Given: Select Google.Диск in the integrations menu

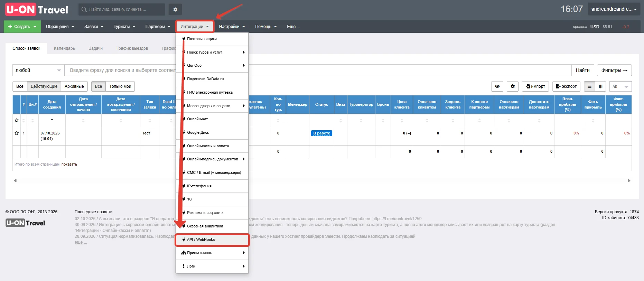Looking at the screenshot, I should click(212, 133).
